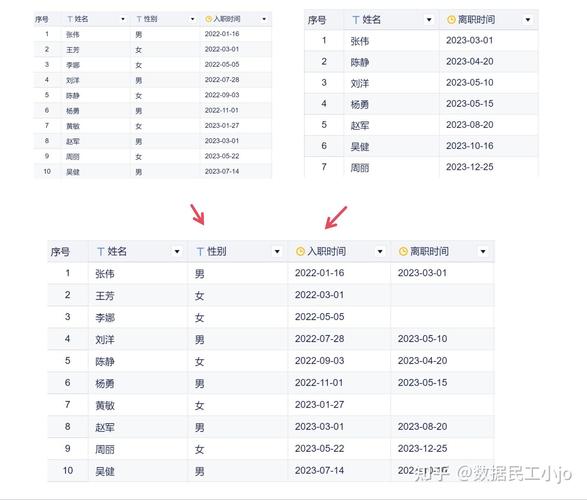The image size is (587, 500).
Task: Open 离职时间 dropdown in top-right table
Action: coord(527,20)
